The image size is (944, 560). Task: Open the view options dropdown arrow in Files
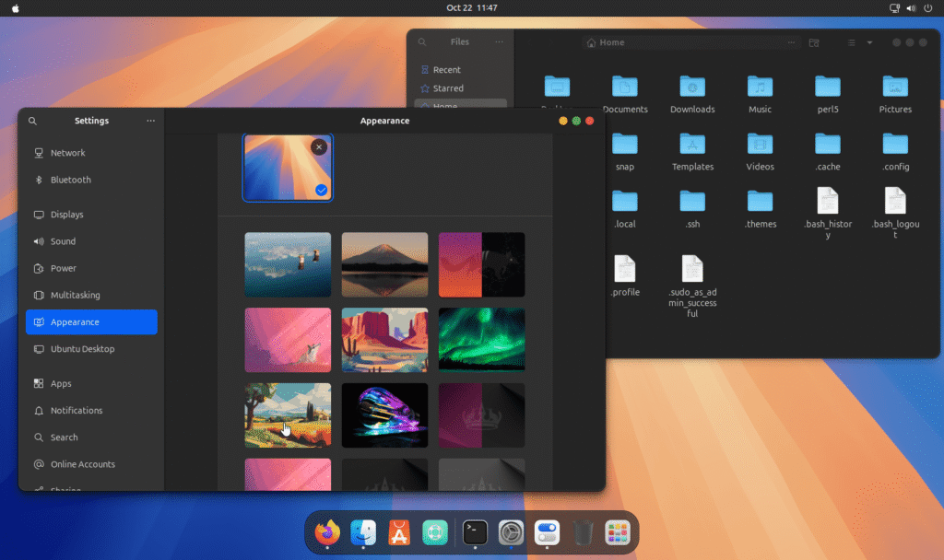869,42
